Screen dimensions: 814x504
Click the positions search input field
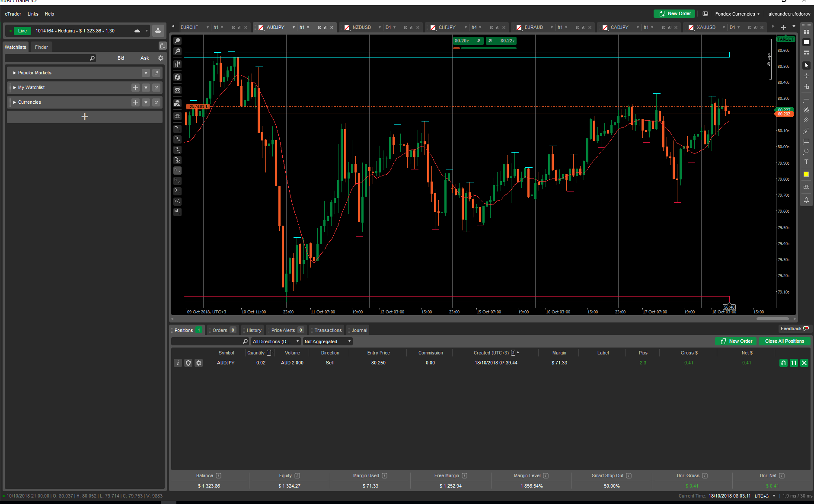[210, 341]
